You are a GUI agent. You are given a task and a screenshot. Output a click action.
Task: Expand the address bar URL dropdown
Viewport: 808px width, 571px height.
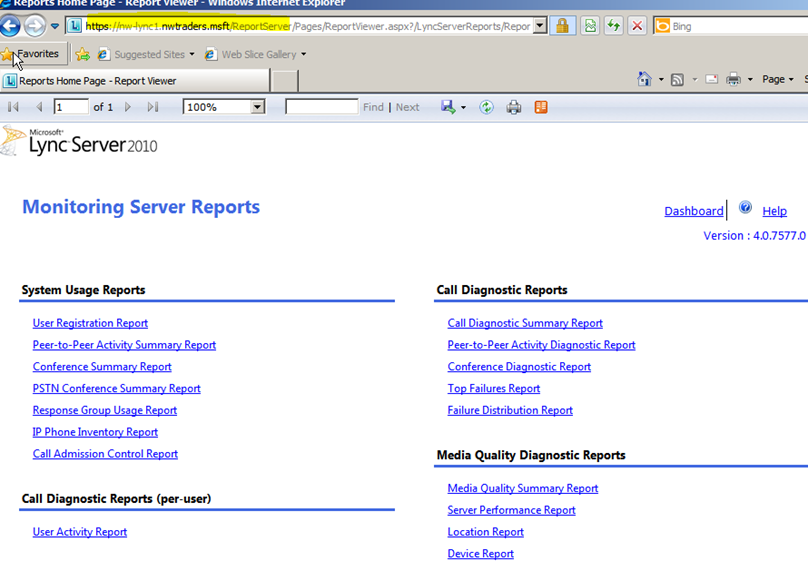540,26
